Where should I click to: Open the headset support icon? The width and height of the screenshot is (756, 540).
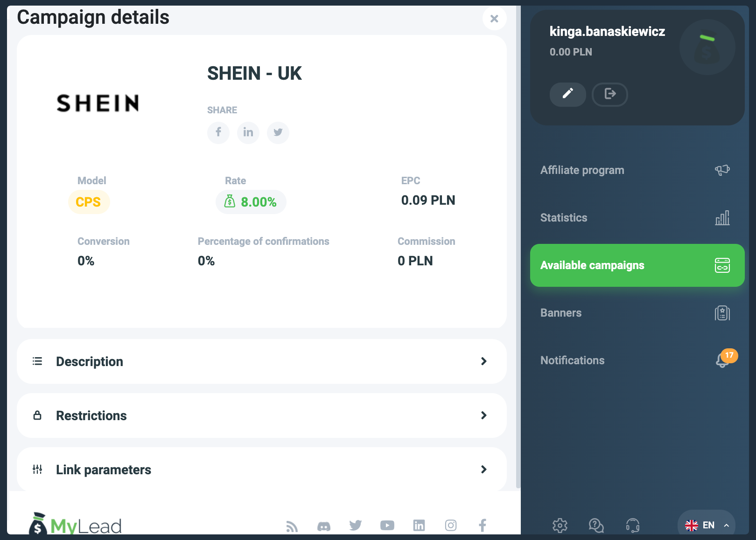[x=633, y=526]
